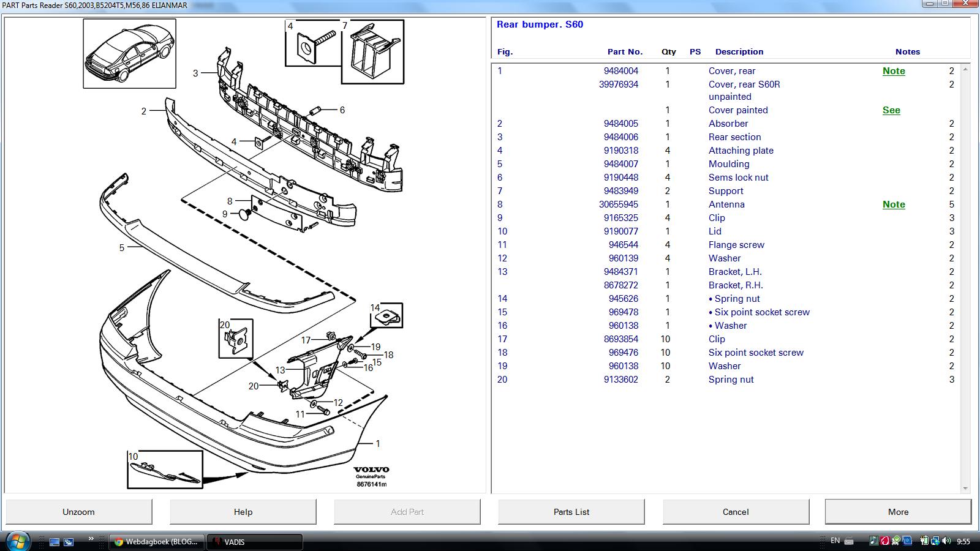Click the Switch Between Windows quick launch icon

69,542
